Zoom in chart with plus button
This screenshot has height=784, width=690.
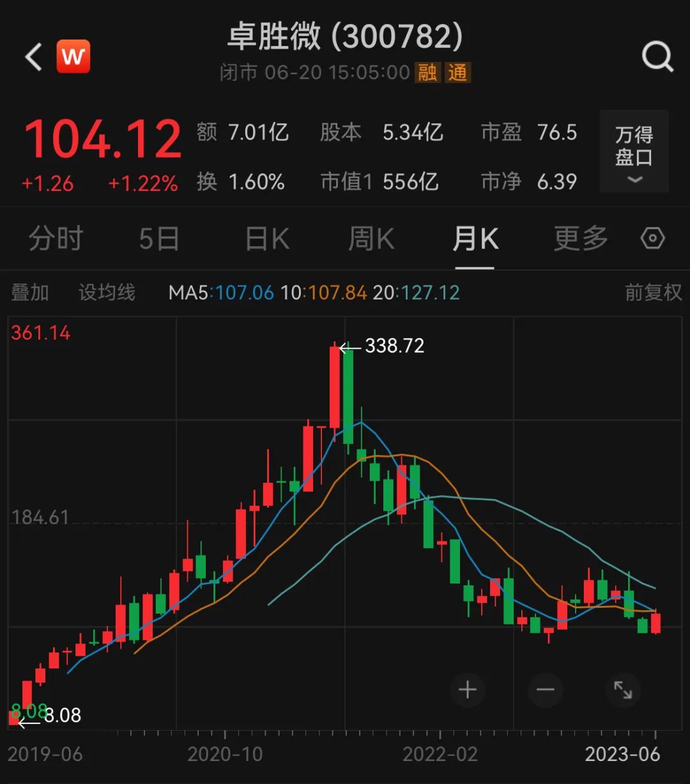click(468, 690)
